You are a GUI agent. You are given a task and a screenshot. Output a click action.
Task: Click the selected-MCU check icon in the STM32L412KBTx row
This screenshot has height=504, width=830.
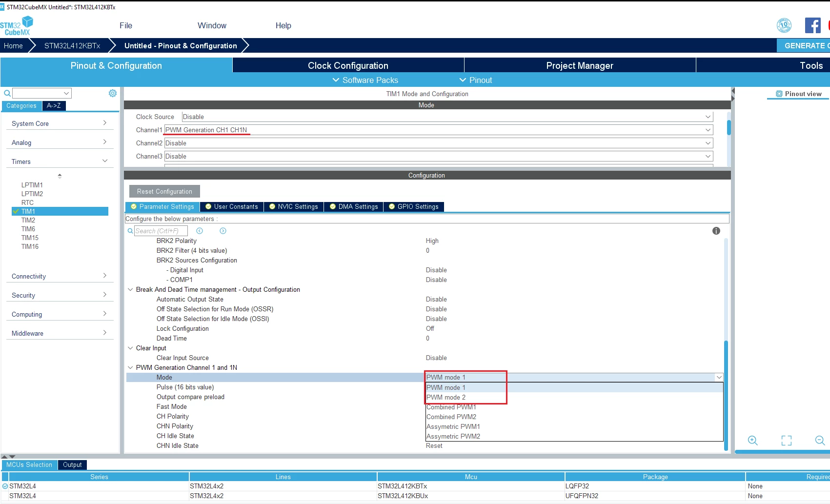(x=5, y=486)
